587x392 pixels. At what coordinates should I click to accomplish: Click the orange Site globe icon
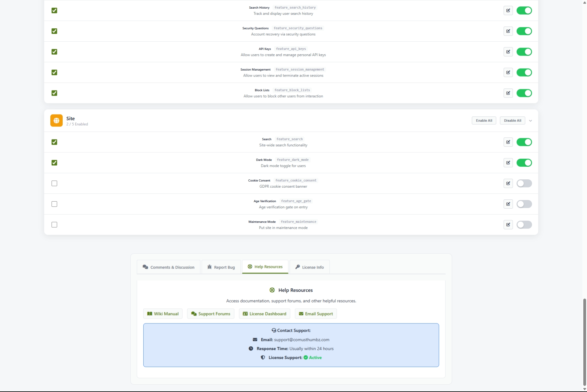tap(57, 121)
